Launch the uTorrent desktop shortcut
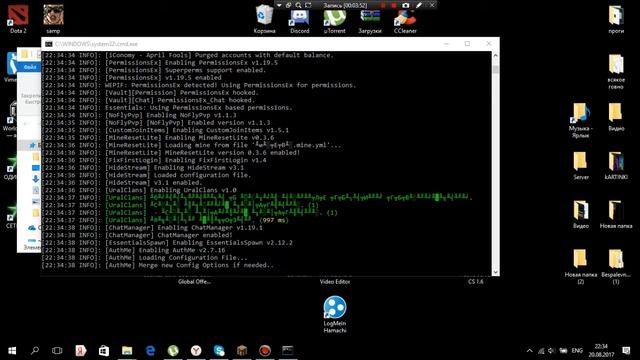This screenshot has height=360, width=640. [335, 21]
